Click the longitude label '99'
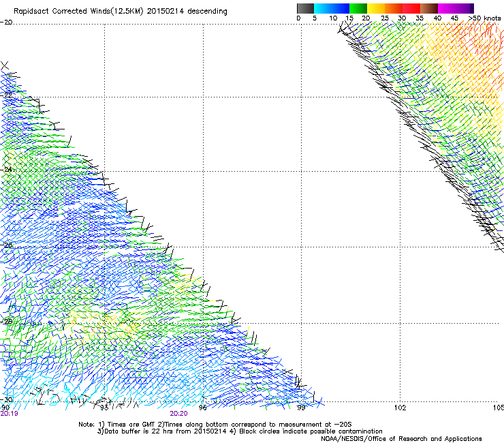Screen dimensions: 504x443 point(301,408)
